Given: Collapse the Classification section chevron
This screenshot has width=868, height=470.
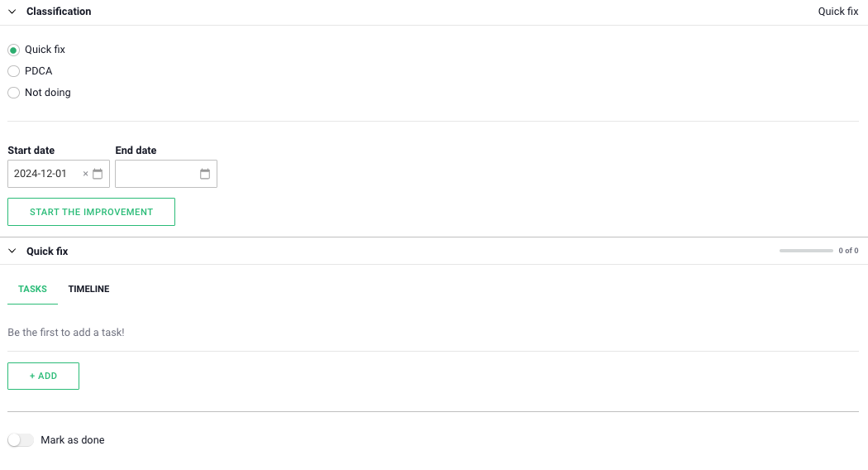Looking at the screenshot, I should [12, 12].
